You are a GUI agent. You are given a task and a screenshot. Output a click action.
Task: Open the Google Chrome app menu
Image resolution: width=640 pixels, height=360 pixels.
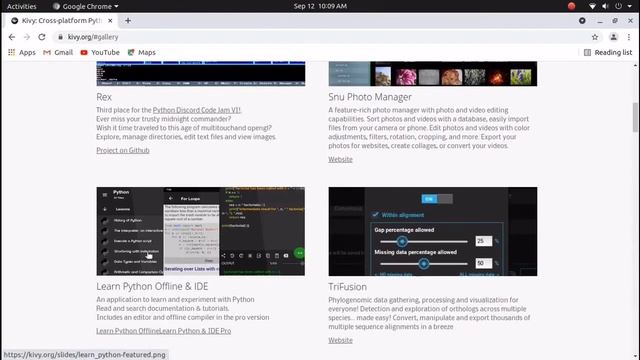(x=86, y=6)
